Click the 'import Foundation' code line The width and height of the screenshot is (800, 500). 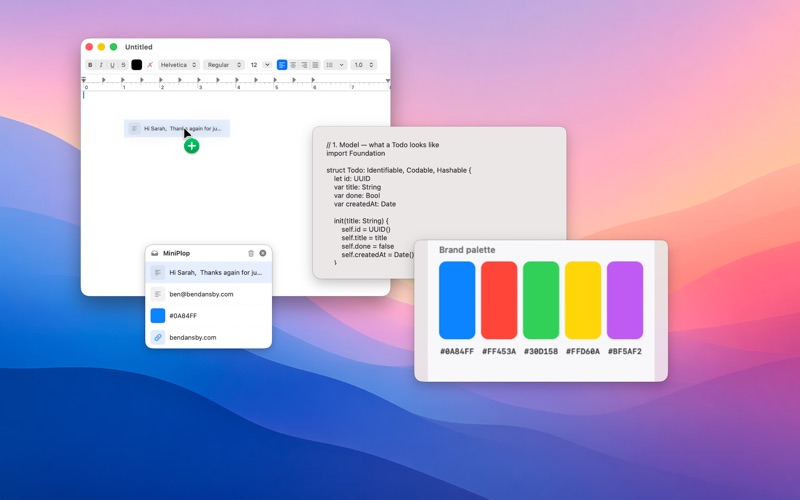[x=356, y=153]
